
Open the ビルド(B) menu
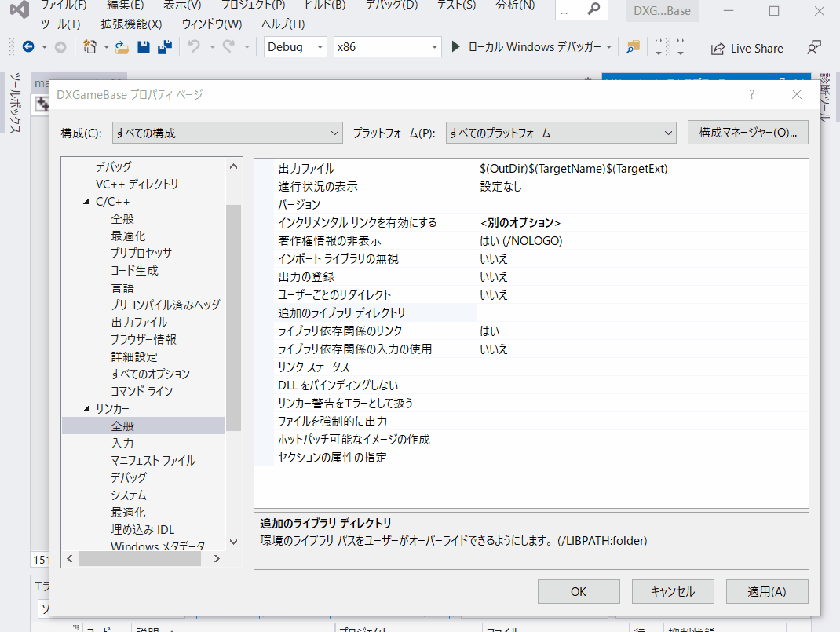coord(325,5)
